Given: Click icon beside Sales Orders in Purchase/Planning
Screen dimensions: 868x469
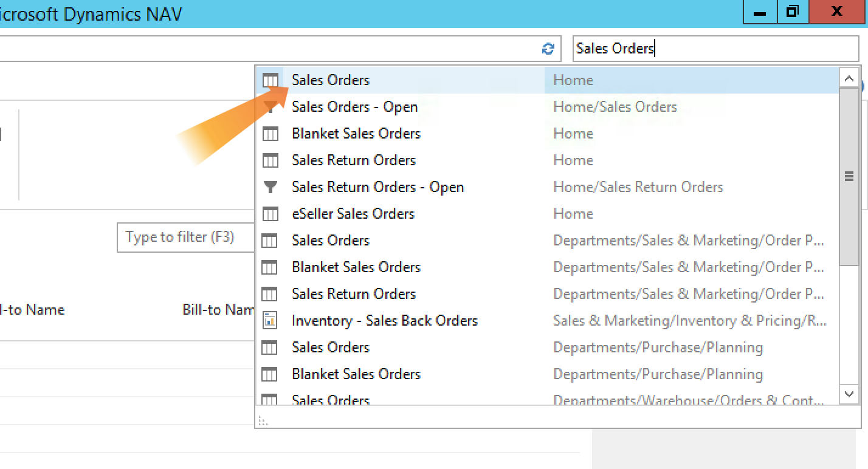Looking at the screenshot, I should (270, 347).
